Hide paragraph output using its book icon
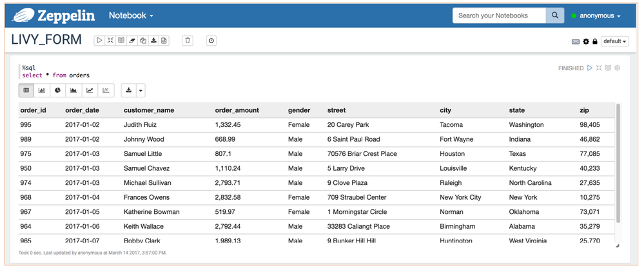The height and width of the screenshot is (272, 644). coord(608,68)
